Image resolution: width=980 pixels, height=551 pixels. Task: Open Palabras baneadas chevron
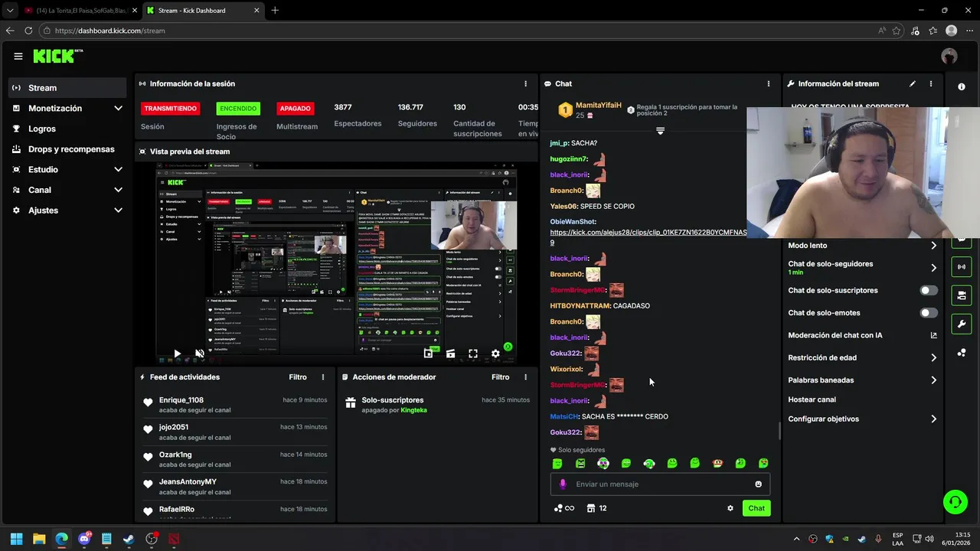pos(933,380)
